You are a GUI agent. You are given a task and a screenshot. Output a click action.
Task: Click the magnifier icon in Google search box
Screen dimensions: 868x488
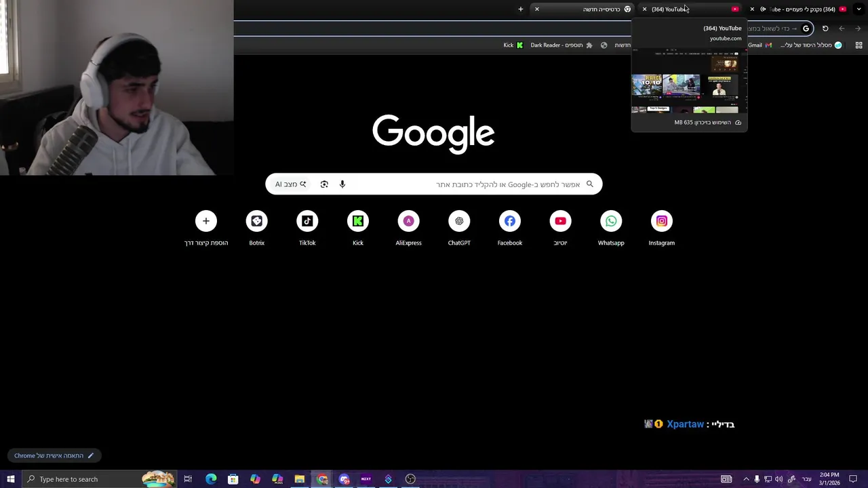pyautogui.click(x=590, y=184)
